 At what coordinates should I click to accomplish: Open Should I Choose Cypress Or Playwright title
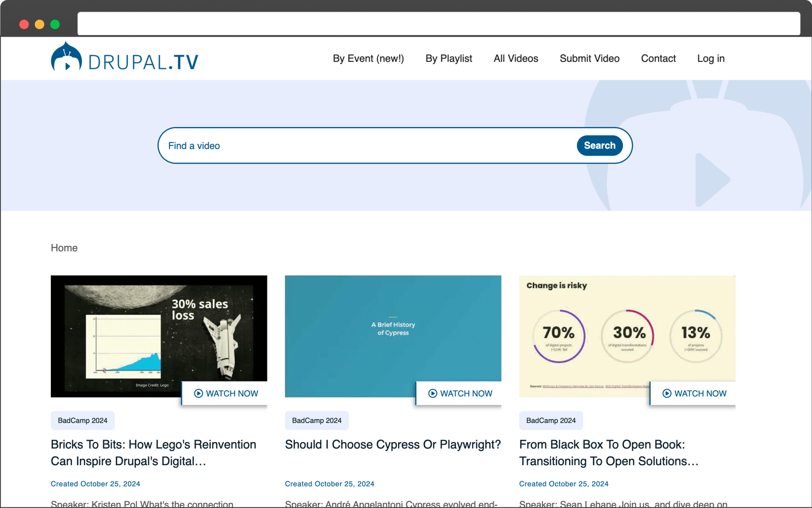(393, 444)
